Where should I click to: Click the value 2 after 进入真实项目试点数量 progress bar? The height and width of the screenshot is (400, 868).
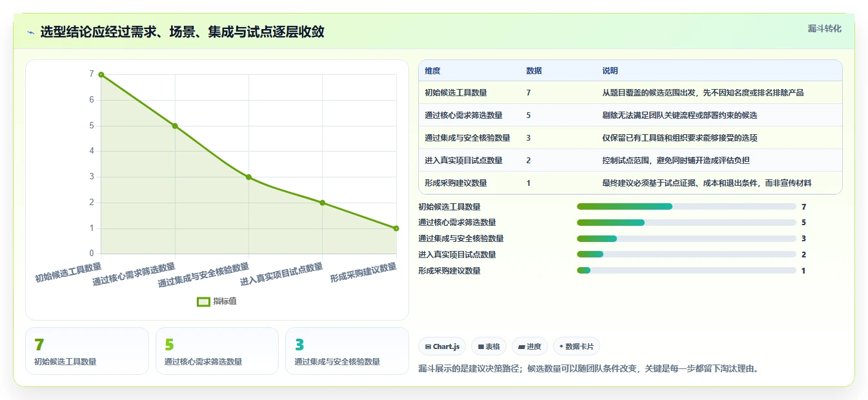(803, 255)
